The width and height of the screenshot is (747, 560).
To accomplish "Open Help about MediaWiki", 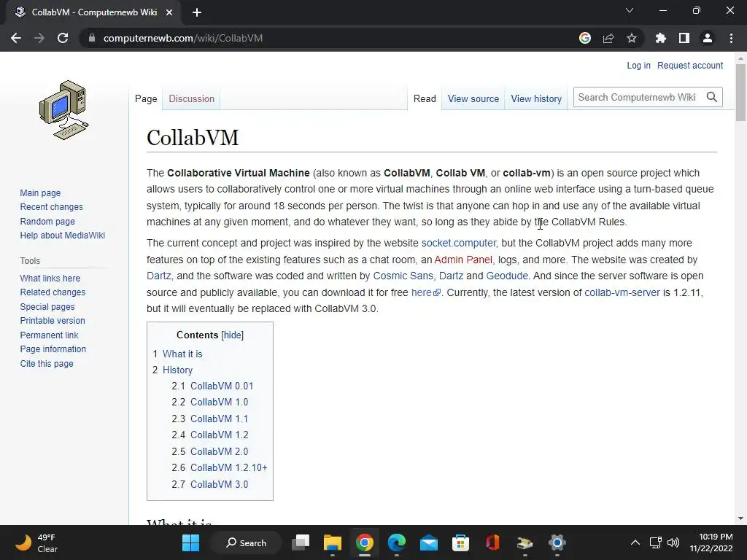I will tap(63, 236).
